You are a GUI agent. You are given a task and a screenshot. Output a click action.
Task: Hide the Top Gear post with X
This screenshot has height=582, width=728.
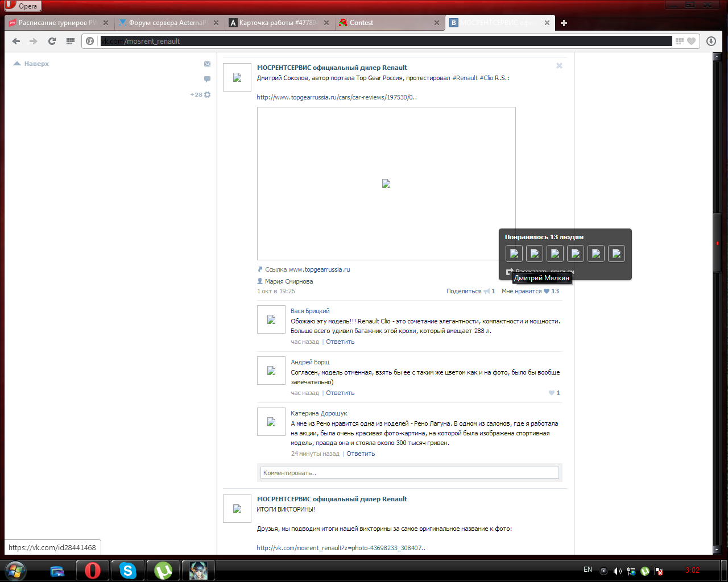click(x=559, y=66)
